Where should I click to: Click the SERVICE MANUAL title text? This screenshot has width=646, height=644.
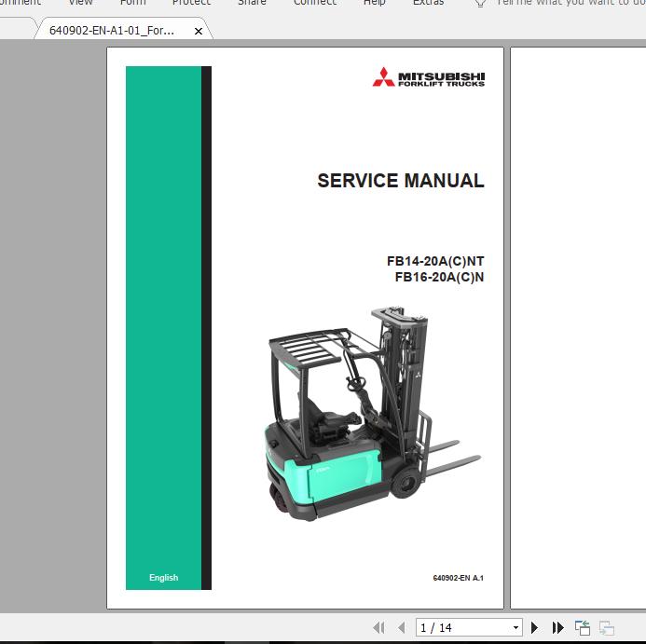pyautogui.click(x=401, y=181)
